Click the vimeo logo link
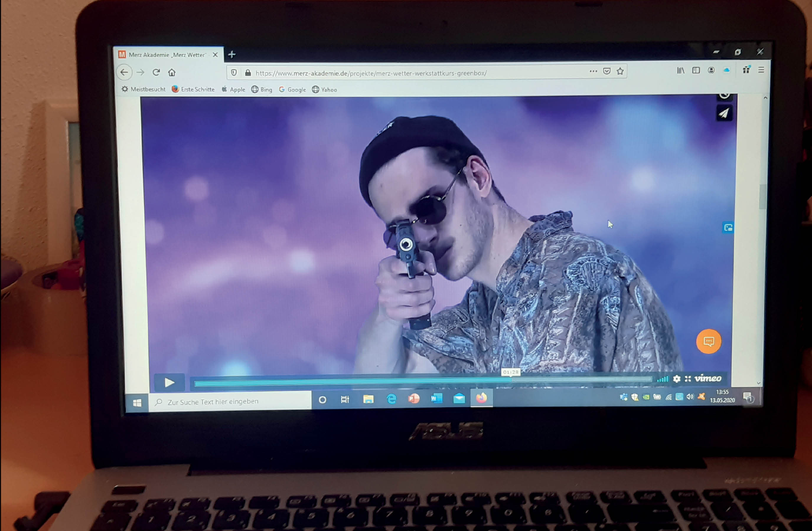The image size is (812, 531). click(x=708, y=378)
